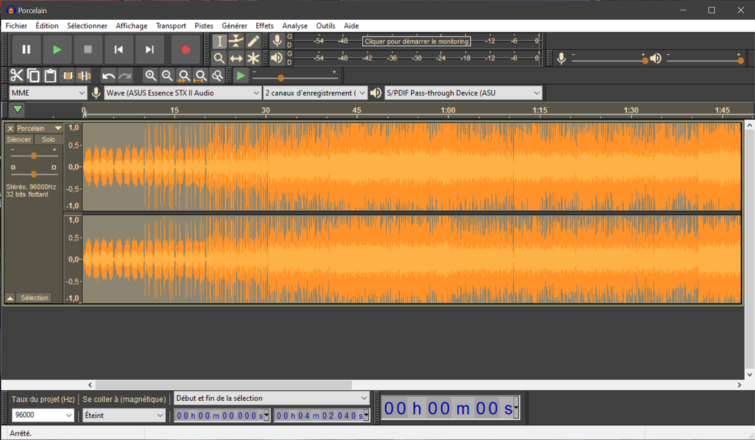Toggle Solo on the Porcelain track
The height and width of the screenshot is (440, 755).
48,140
